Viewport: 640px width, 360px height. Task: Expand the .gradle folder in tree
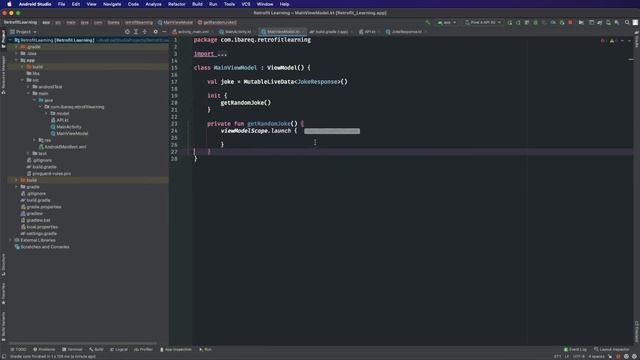(17, 47)
